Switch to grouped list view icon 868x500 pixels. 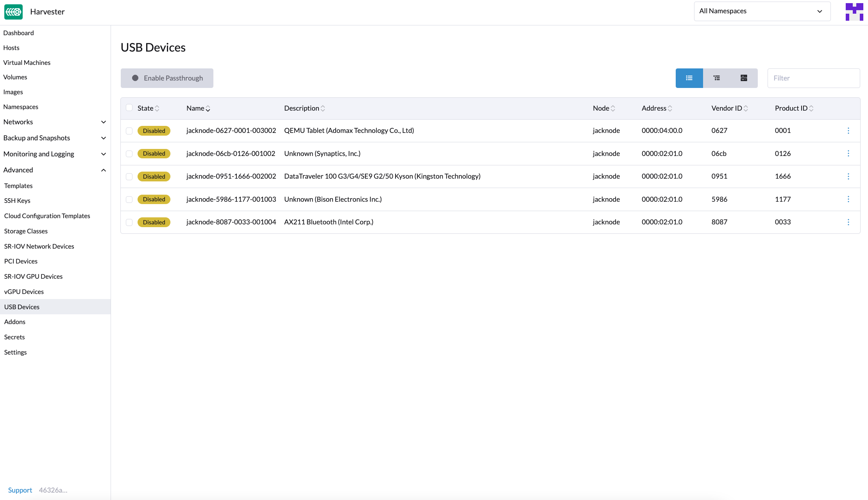(x=716, y=78)
